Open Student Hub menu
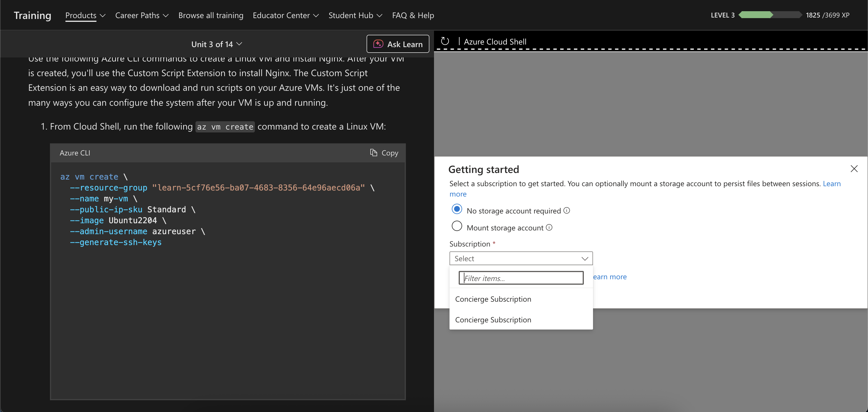The height and width of the screenshot is (412, 868). (355, 16)
